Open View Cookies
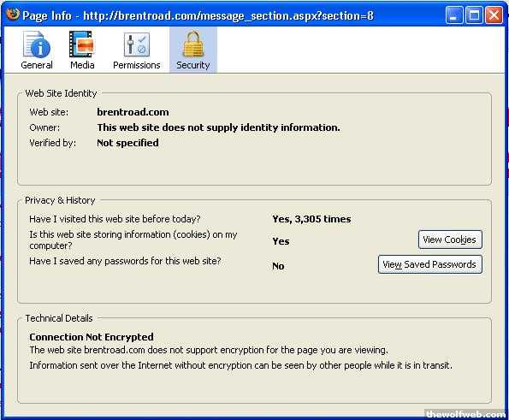Image resolution: width=509 pixels, height=420 pixels. tap(450, 240)
